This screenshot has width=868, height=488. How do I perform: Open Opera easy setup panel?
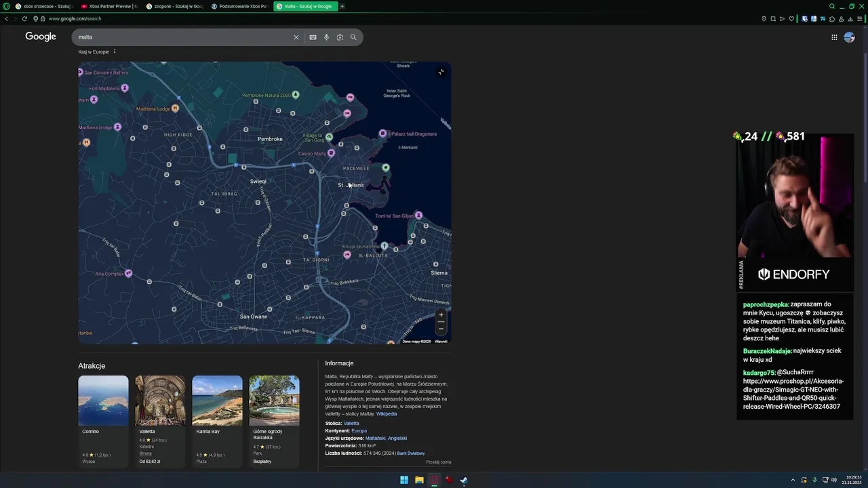pyautogui.click(x=860, y=19)
